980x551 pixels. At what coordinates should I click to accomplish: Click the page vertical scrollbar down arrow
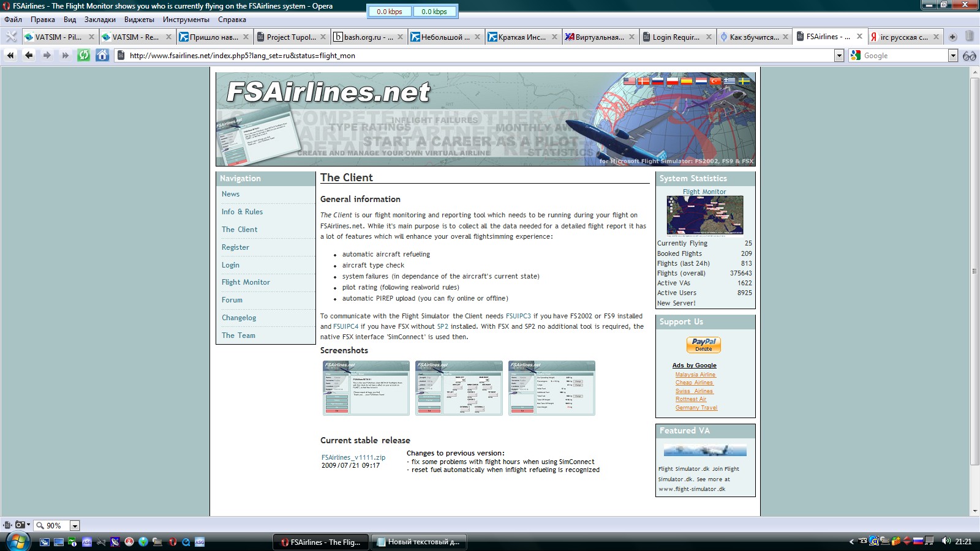point(975,511)
